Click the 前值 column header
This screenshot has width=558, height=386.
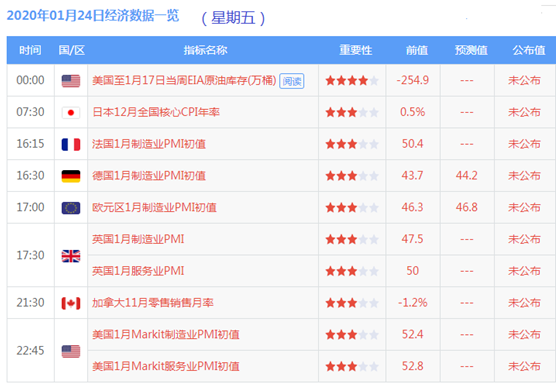point(417,50)
